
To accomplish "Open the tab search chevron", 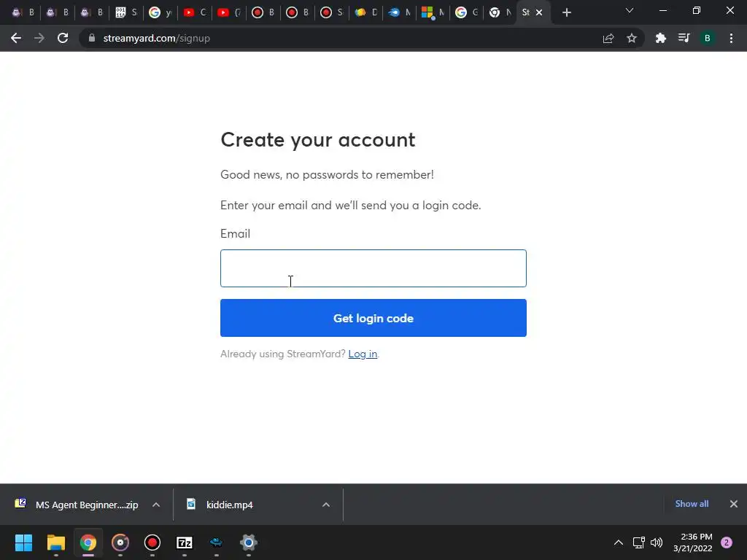I will (x=630, y=10).
